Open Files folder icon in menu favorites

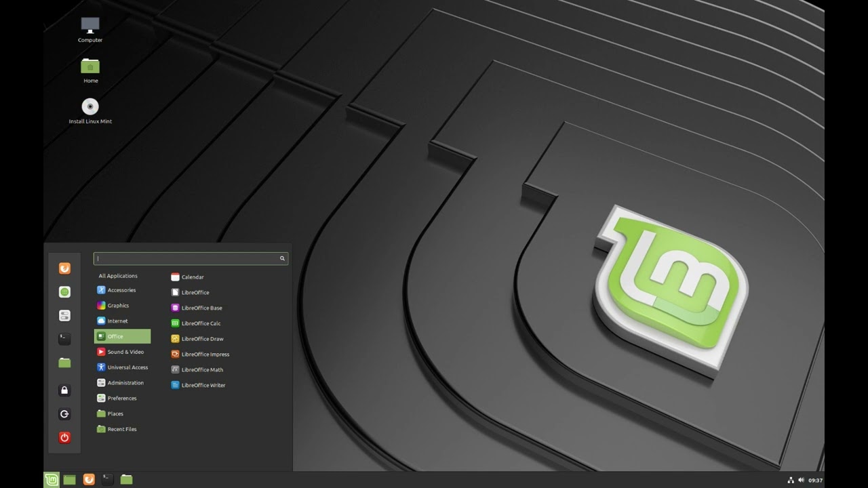click(x=64, y=363)
